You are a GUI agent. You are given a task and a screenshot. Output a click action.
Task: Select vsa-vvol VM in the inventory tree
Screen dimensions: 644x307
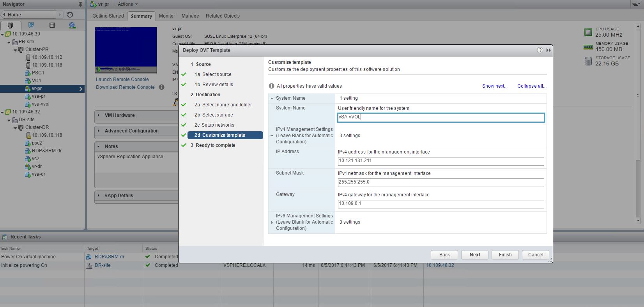(41, 104)
